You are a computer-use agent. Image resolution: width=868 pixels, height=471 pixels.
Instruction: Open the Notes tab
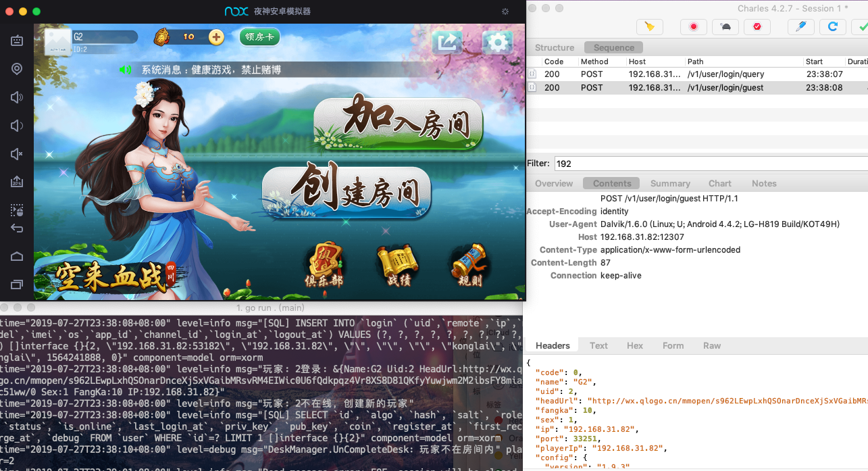(x=764, y=183)
